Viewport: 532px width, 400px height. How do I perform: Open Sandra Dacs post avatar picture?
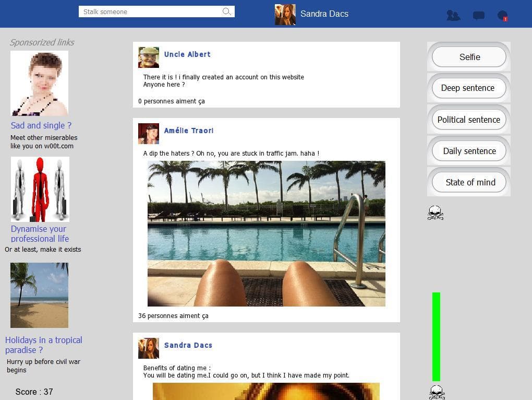point(149,348)
